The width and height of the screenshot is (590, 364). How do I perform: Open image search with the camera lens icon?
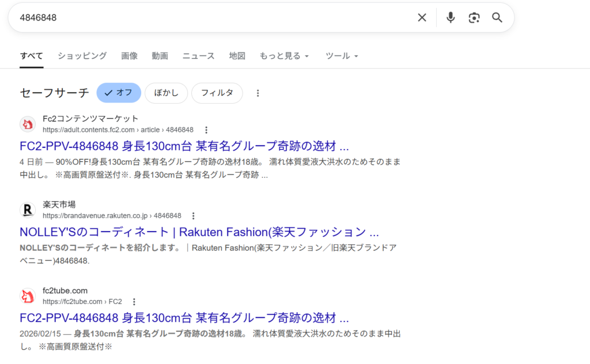coord(474,18)
